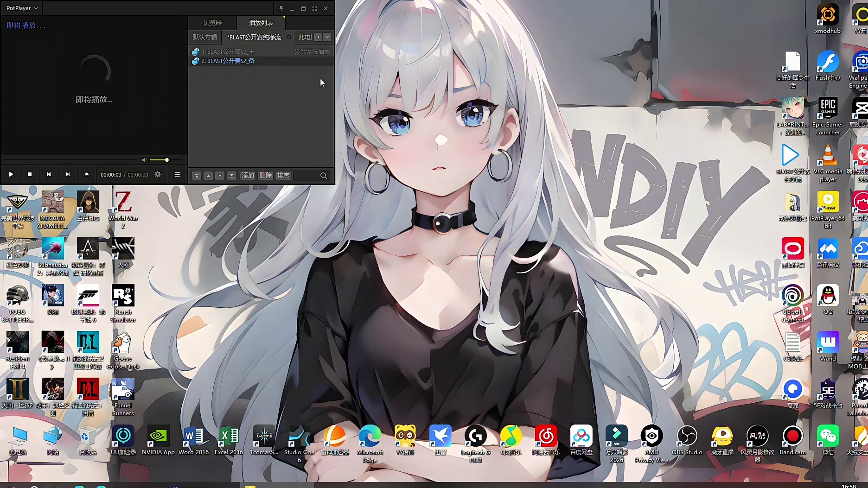Open the playlist tab list dropdown

tap(327, 37)
